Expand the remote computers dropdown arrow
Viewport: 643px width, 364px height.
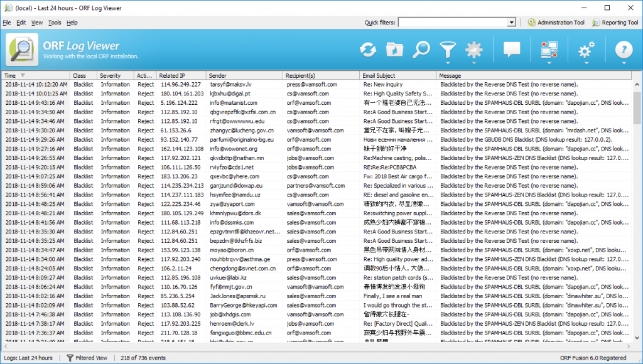549,63
